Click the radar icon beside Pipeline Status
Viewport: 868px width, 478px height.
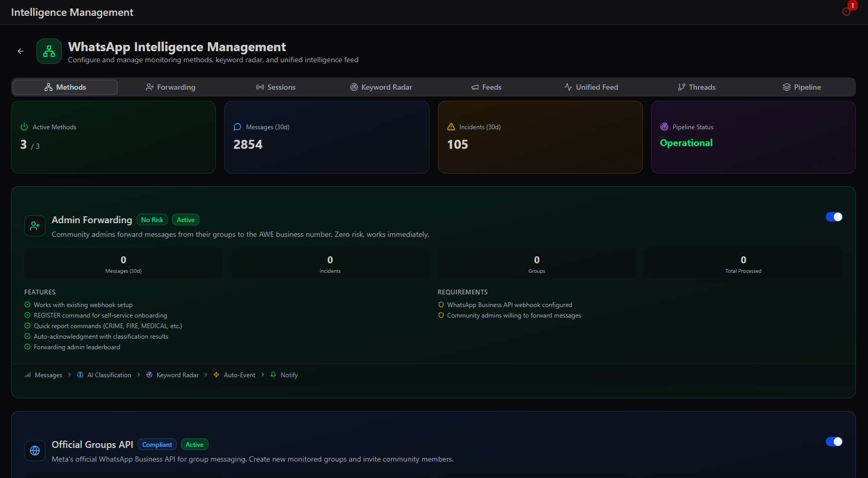pyautogui.click(x=664, y=127)
